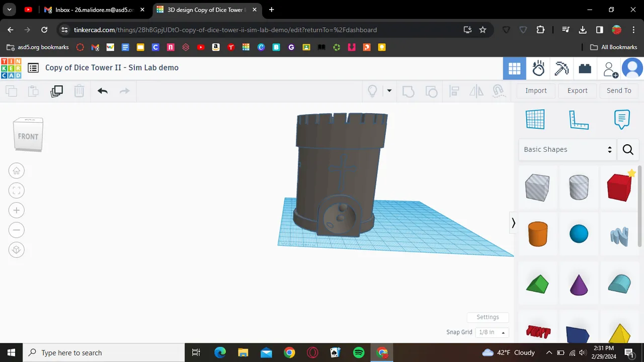This screenshot has height=362, width=644.
Task: Edit the design name text
Action: (112, 68)
